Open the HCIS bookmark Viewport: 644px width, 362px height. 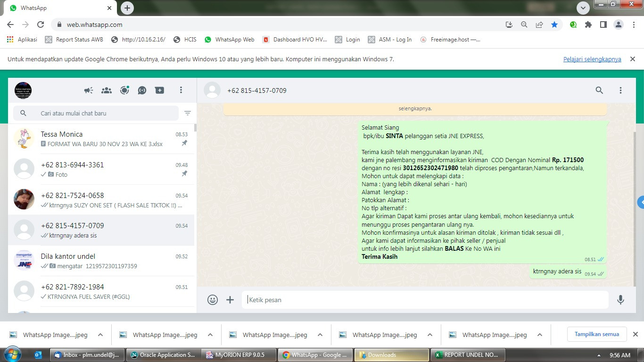(185, 40)
